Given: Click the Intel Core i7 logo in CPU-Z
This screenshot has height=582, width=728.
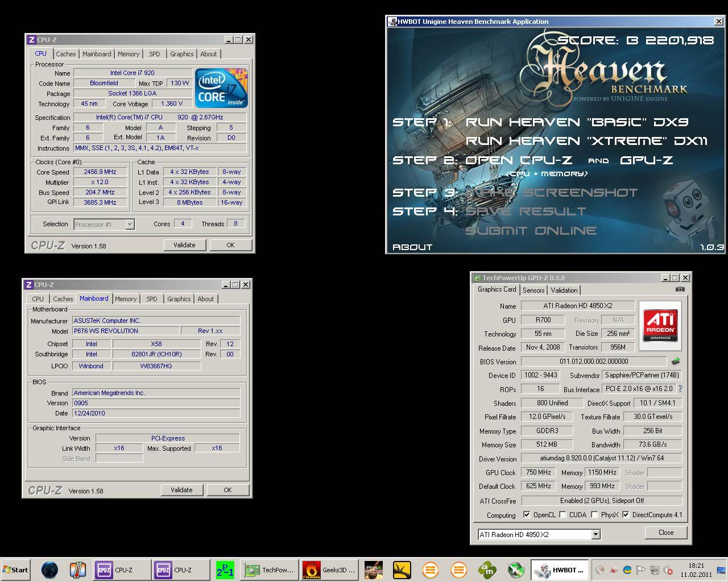Looking at the screenshot, I should pyautogui.click(x=221, y=89).
